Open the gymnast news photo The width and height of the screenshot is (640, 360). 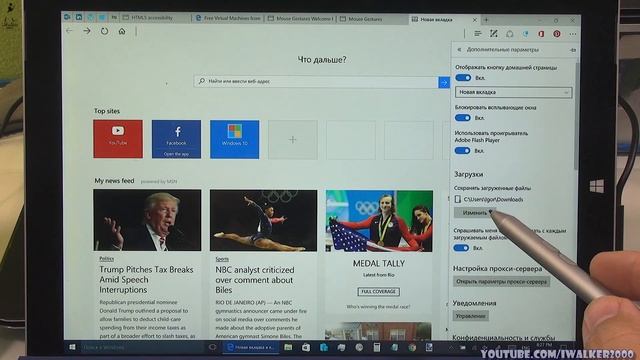(x=263, y=220)
